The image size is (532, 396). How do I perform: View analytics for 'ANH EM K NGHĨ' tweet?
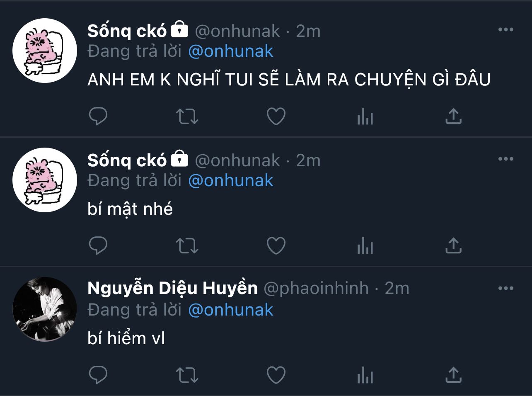[x=365, y=117]
